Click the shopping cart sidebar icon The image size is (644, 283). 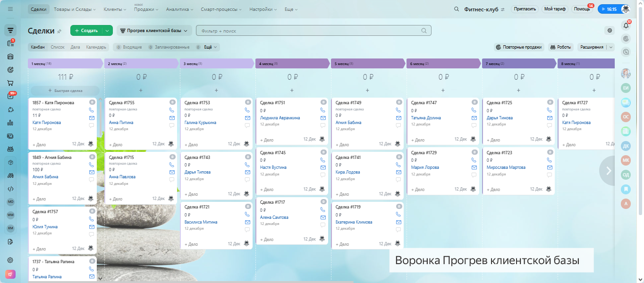(x=10, y=83)
